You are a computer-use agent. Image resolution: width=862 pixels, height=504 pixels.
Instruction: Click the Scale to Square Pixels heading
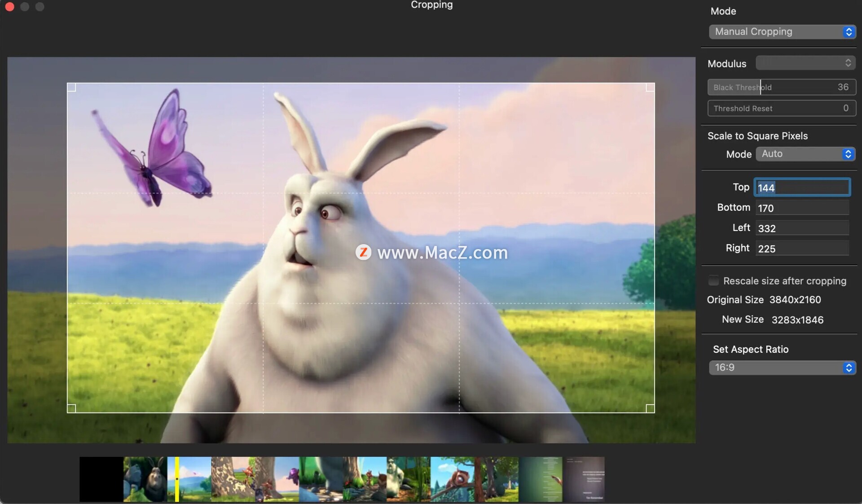pyautogui.click(x=757, y=136)
